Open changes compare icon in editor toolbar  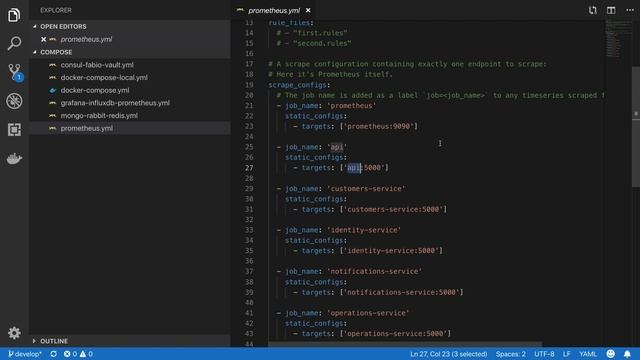tap(593, 10)
